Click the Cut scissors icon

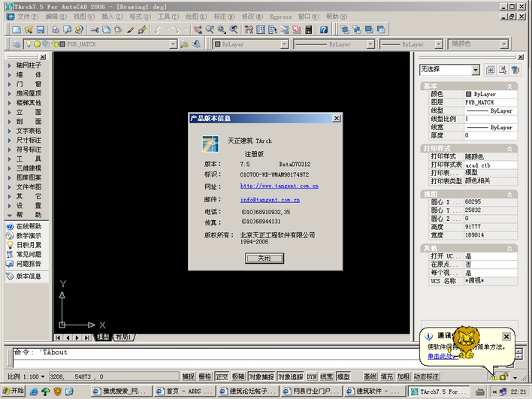(94, 30)
